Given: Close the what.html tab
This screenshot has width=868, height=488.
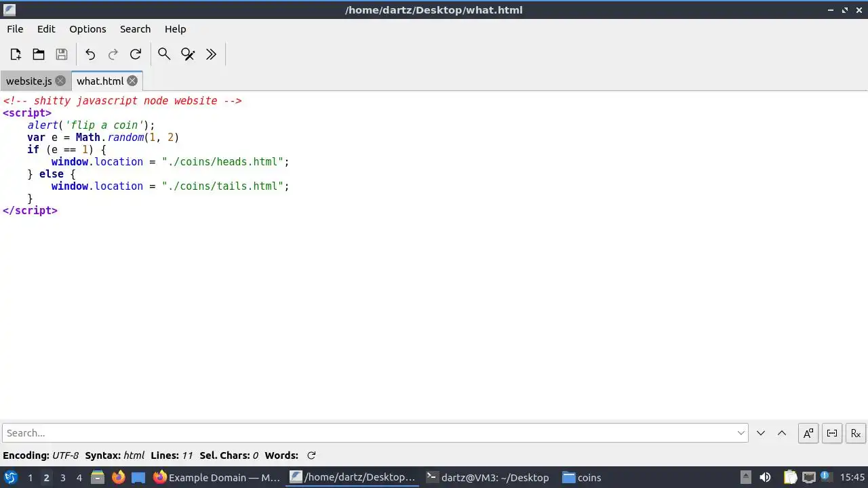Looking at the screenshot, I should tap(132, 81).
